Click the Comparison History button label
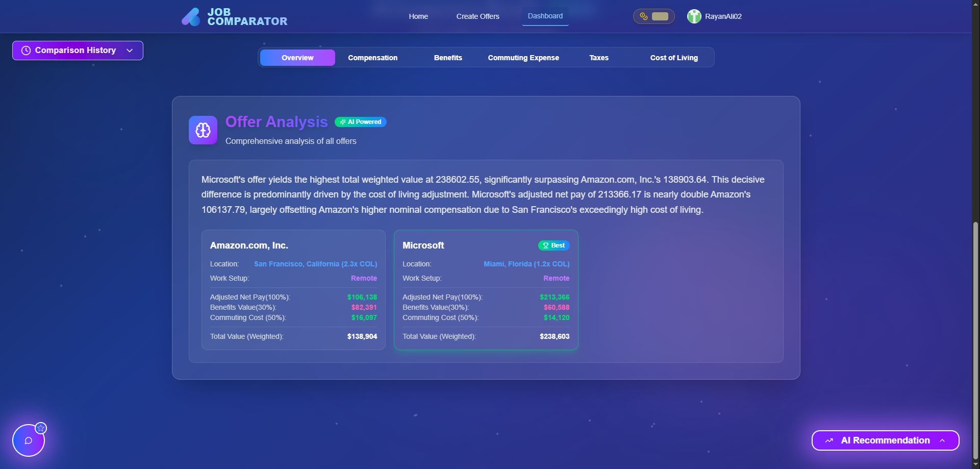Screen dimensions: 980x469 76,51
